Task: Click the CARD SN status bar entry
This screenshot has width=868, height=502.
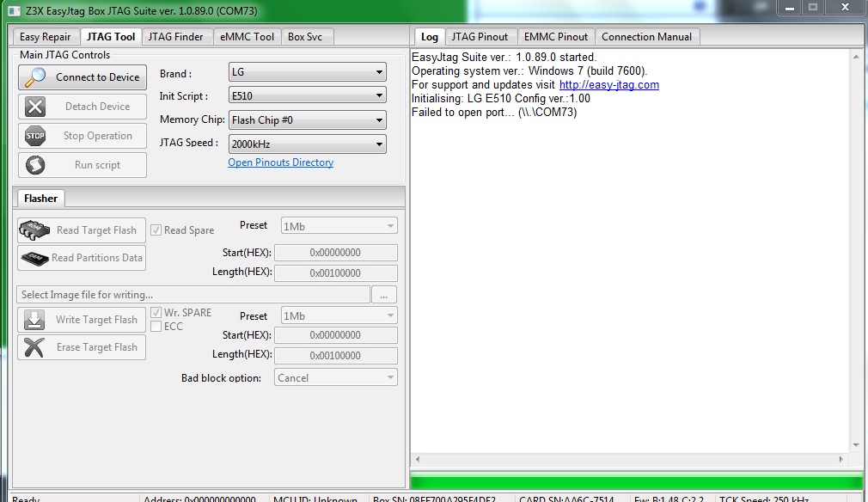Action: tap(566, 499)
